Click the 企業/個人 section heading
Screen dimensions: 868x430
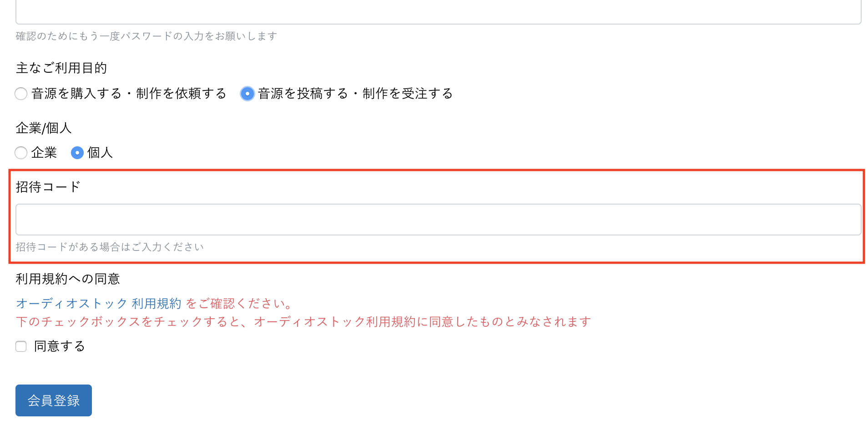pyautogui.click(x=44, y=128)
